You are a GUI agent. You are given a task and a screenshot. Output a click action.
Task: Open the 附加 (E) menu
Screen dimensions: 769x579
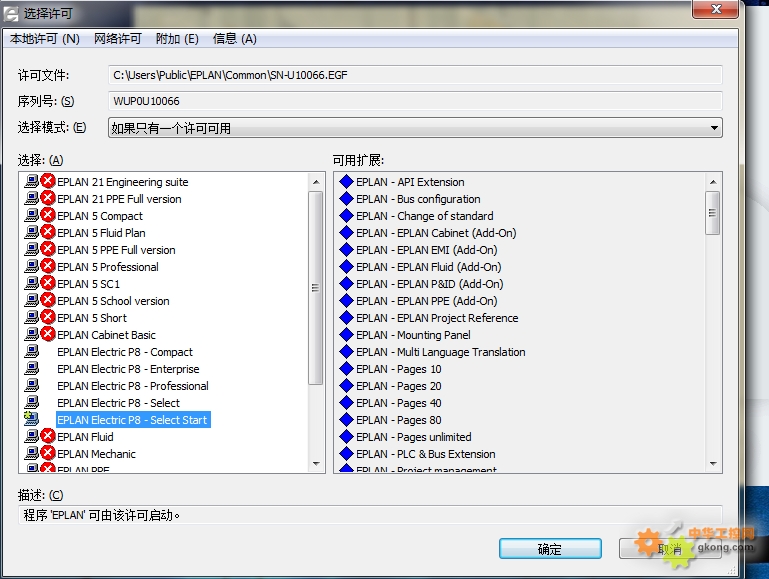177,39
